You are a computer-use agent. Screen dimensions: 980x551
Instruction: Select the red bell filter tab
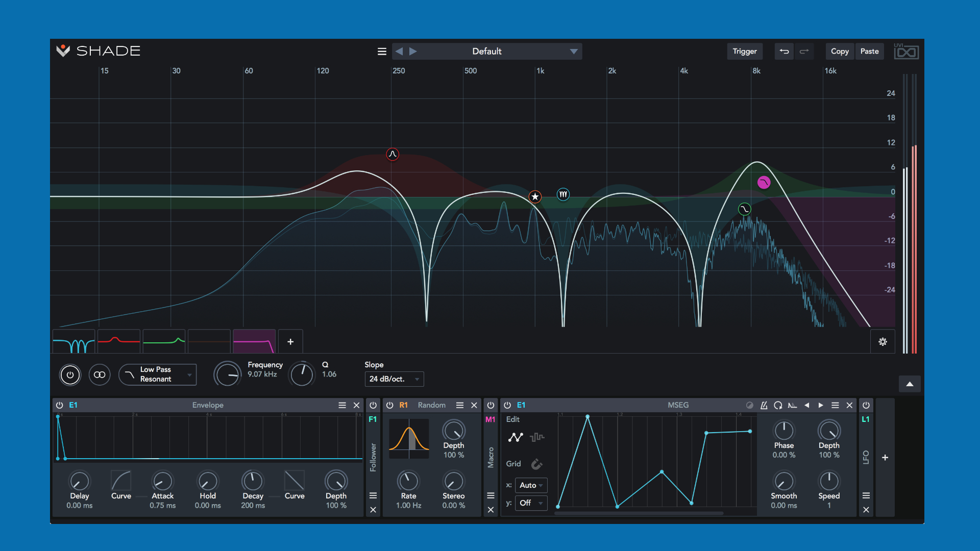[119, 341]
